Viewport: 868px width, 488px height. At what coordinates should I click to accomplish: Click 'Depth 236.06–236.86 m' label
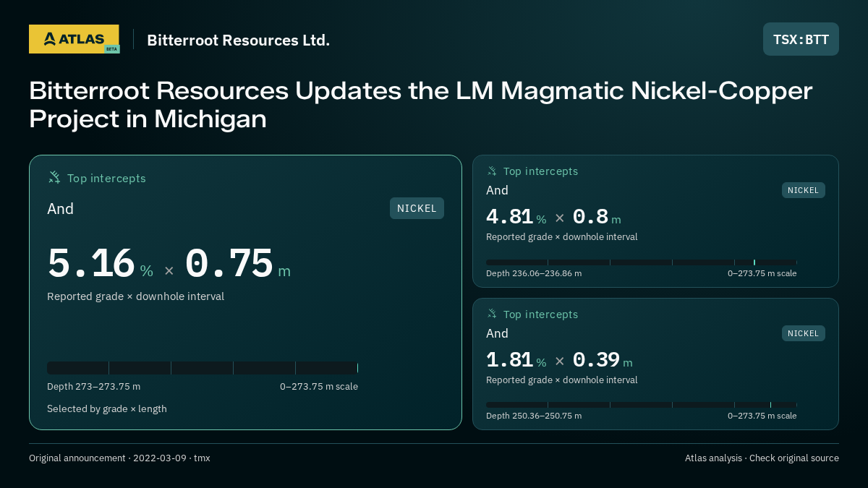[534, 273]
